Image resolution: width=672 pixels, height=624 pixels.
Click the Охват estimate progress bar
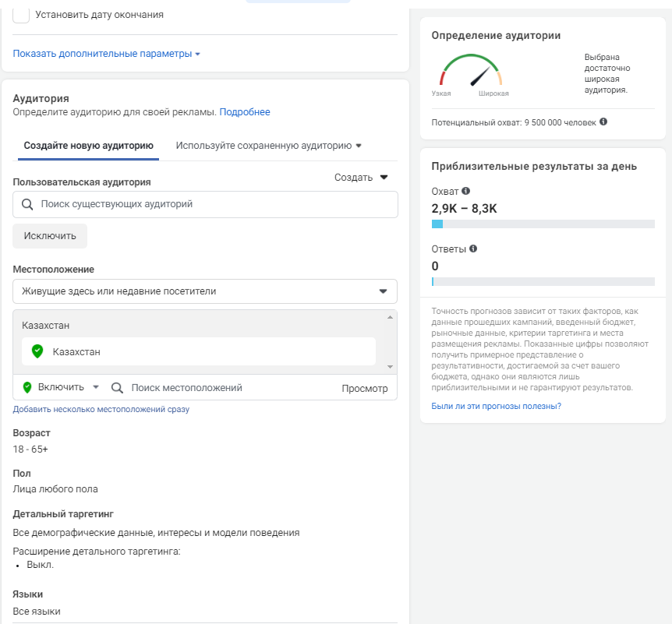543,224
